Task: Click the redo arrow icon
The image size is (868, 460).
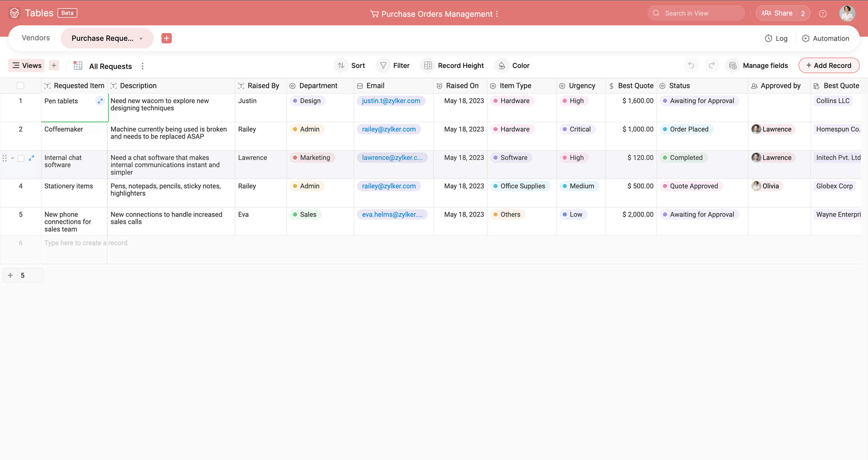Action: (711, 65)
